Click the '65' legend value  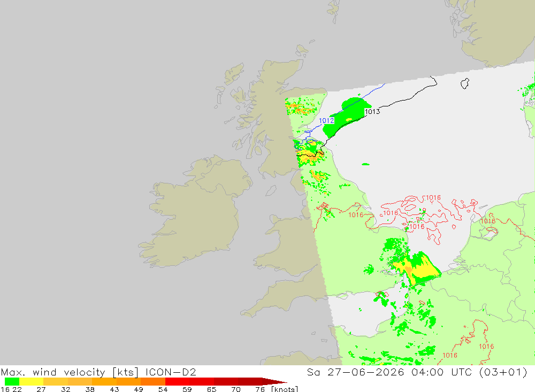(211, 389)
